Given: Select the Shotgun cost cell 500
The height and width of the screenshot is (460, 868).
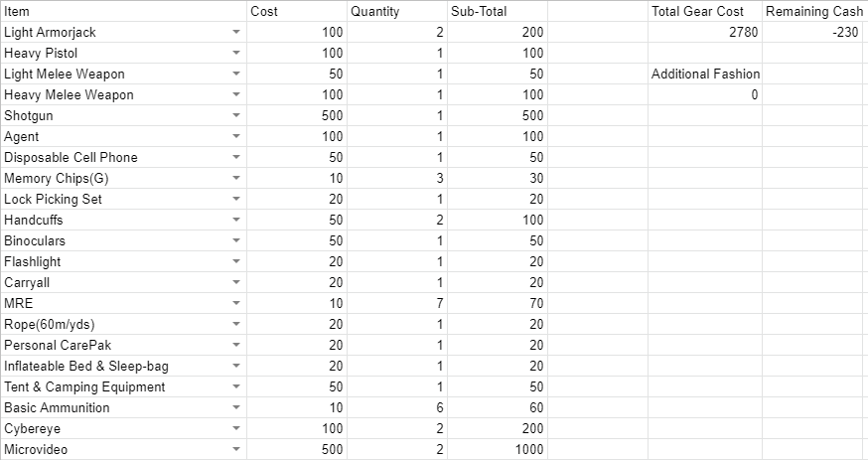Looking at the screenshot, I should [x=297, y=115].
